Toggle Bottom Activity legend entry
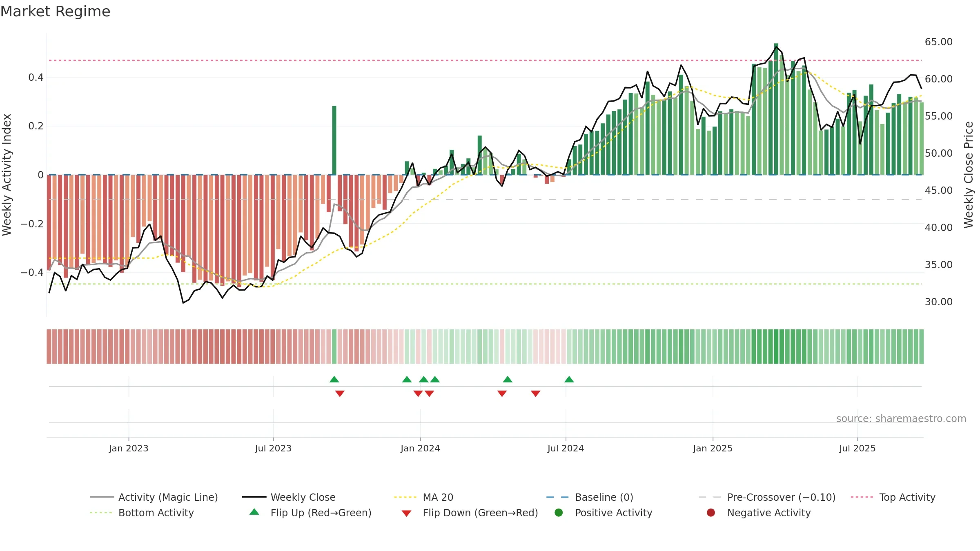The image size is (980, 551). (142, 513)
